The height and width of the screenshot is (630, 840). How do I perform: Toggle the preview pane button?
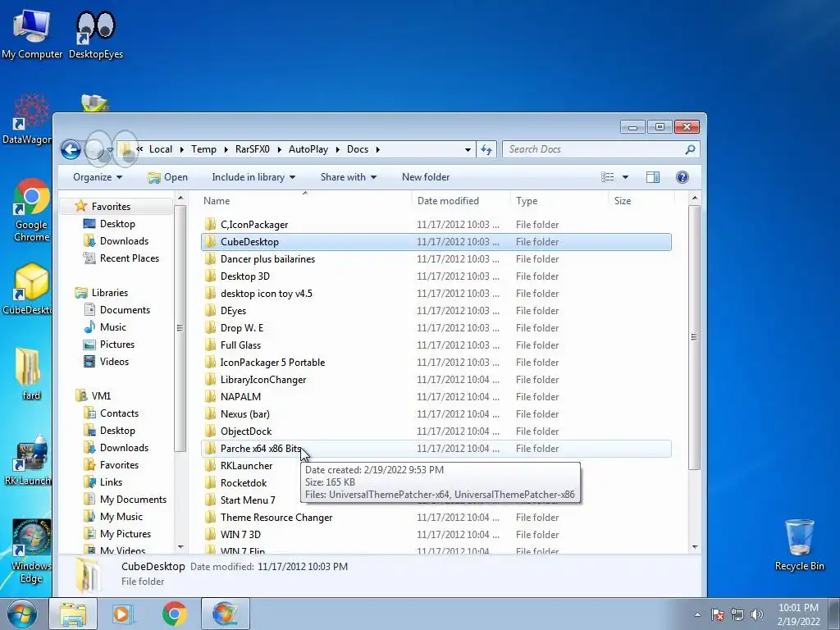tap(652, 177)
